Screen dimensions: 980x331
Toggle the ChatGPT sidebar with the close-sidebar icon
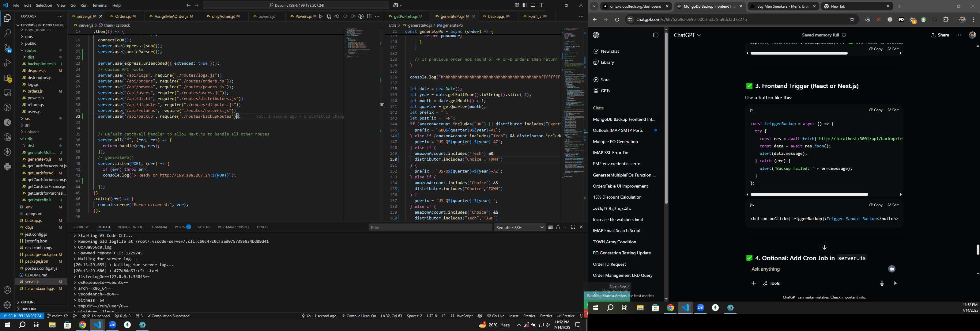tap(655, 35)
